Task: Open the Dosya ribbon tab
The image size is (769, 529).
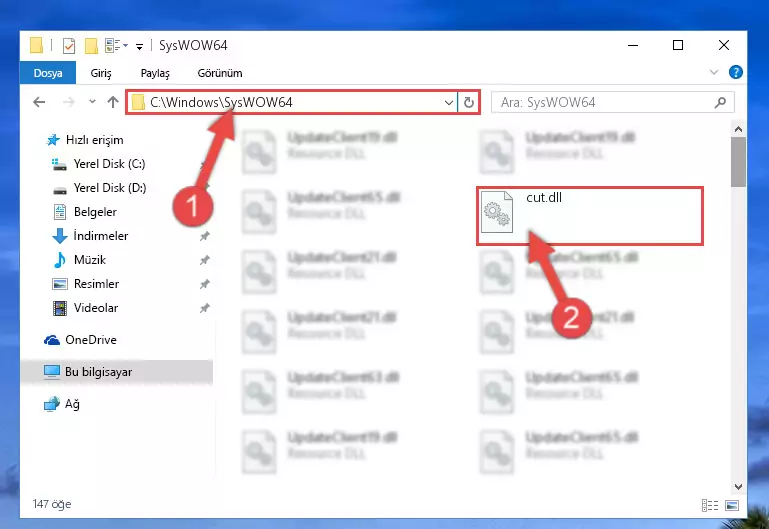Action: 48,73
